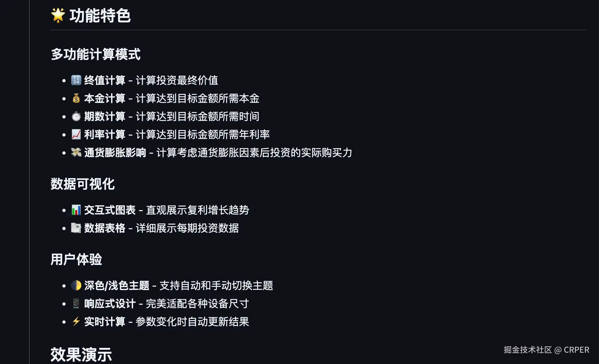Click the money bag emoji before 本金计算
This screenshot has width=599, height=364.
coord(76,98)
